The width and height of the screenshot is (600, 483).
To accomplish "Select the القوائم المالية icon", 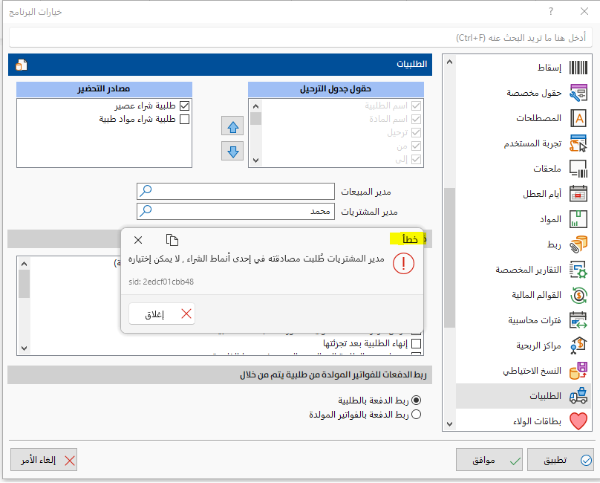I will (579, 295).
